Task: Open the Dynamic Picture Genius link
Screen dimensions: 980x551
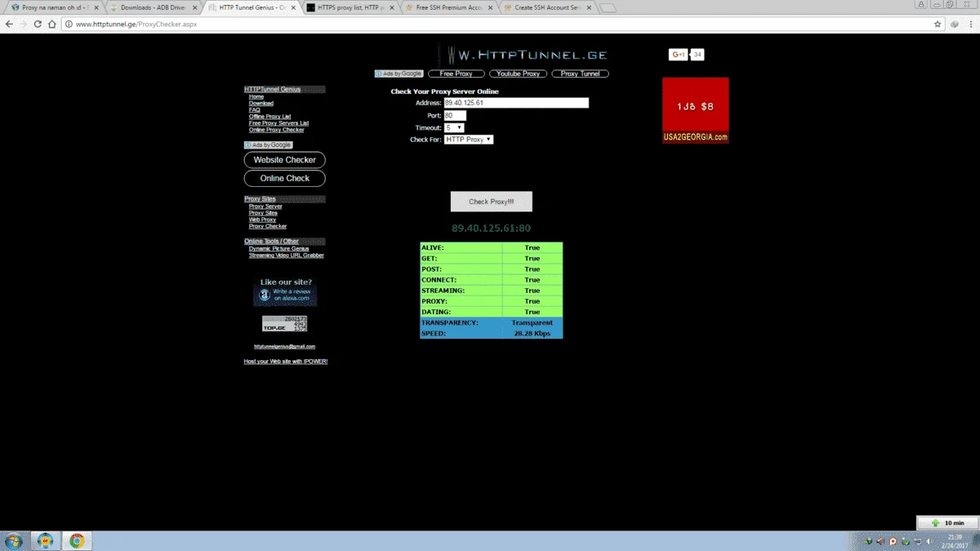Action: pyautogui.click(x=279, y=248)
